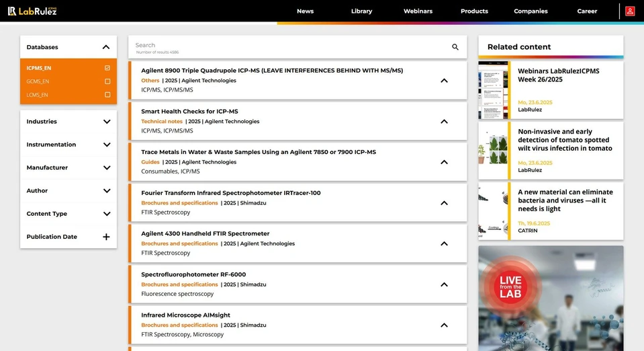Screen dimensions: 644x351
Task: Open the Publication Date plus expander
Action: (106, 237)
